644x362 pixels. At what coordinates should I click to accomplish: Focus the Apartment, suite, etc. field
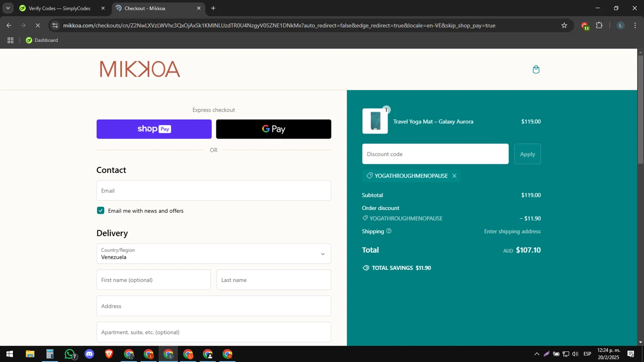click(214, 332)
